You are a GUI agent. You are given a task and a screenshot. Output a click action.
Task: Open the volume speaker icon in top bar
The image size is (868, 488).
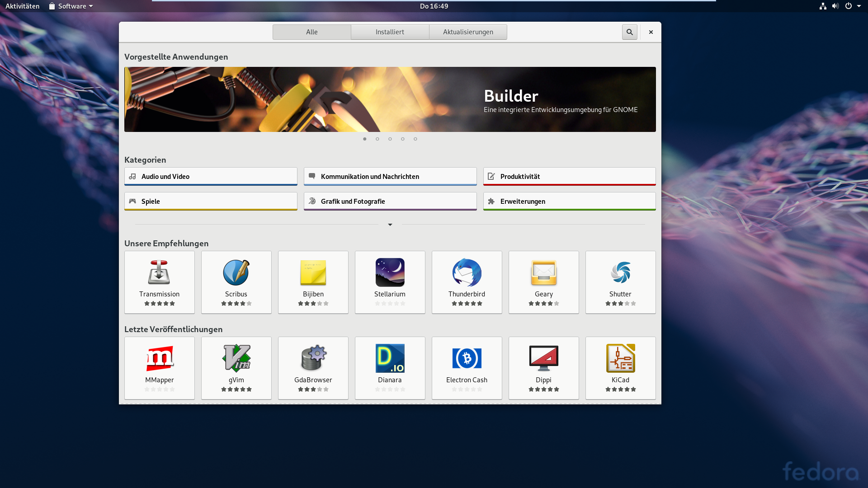(835, 6)
